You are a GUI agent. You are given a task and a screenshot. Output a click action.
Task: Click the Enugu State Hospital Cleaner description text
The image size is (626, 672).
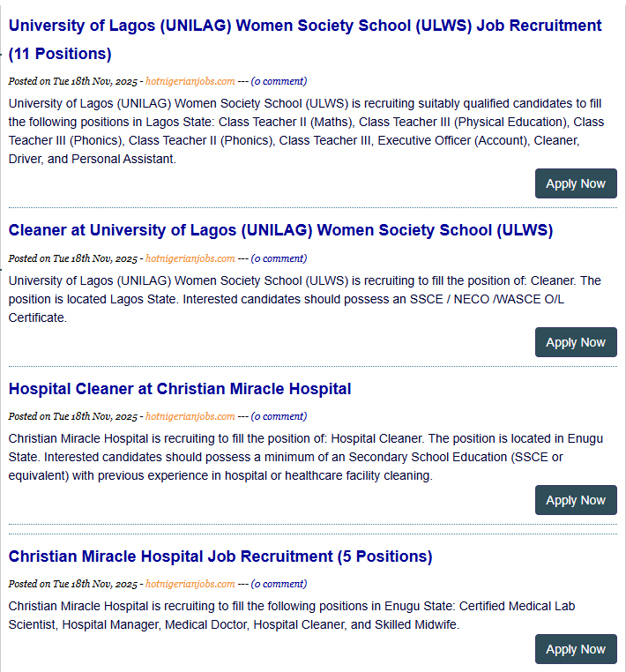(x=305, y=457)
